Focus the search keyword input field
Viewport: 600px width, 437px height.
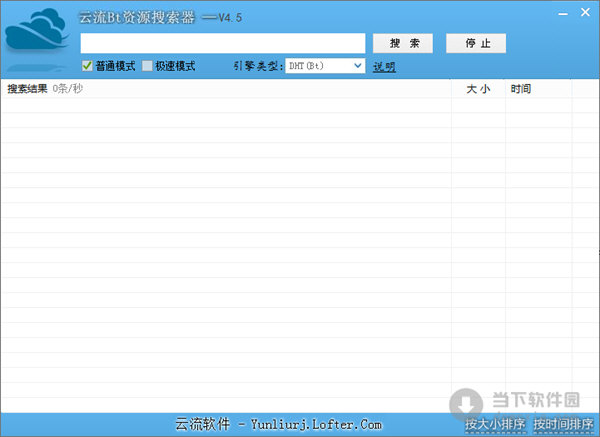click(223, 43)
